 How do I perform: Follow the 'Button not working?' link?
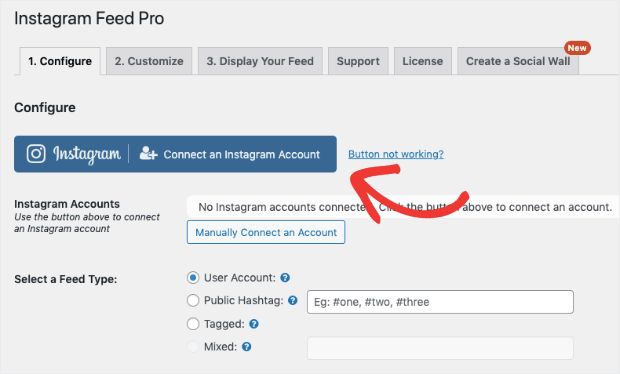(x=396, y=154)
